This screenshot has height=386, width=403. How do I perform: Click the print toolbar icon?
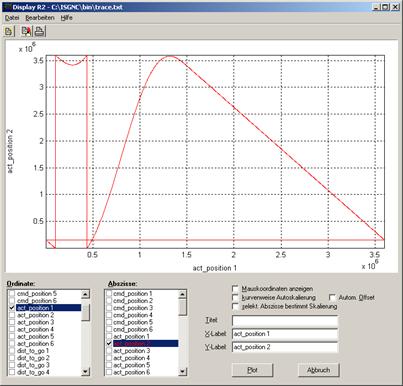click(39, 31)
